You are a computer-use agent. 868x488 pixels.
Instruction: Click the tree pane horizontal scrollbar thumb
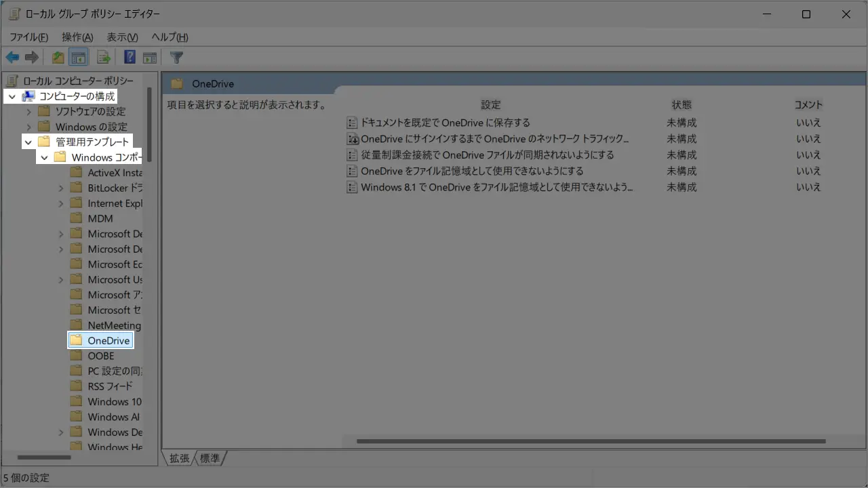[44, 457]
